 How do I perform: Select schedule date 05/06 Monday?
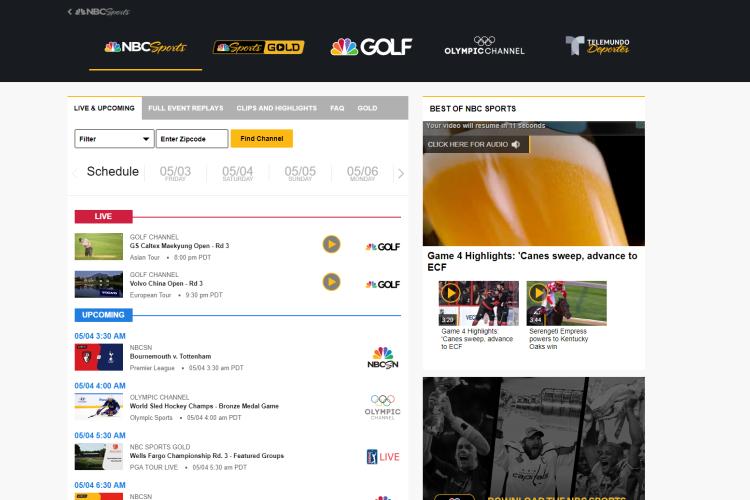point(362,173)
